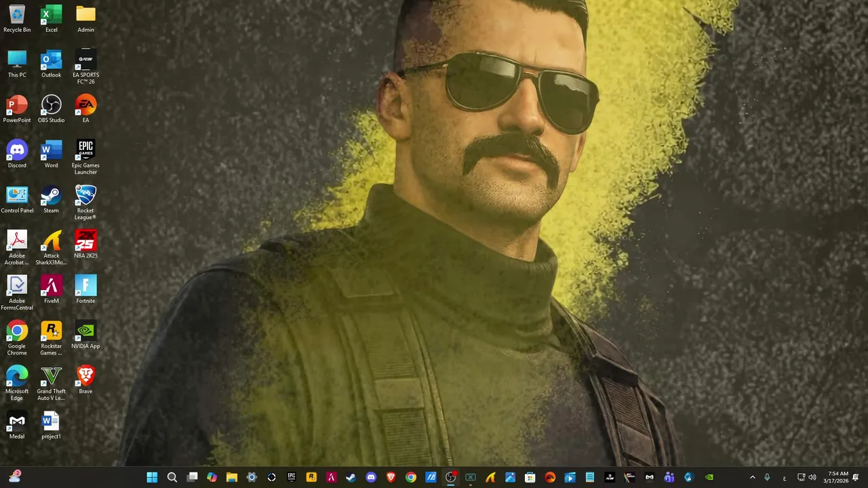Open Control Panel desktop icon
Image resolution: width=868 pixels, height=488 pixels.
click(17, 199)
